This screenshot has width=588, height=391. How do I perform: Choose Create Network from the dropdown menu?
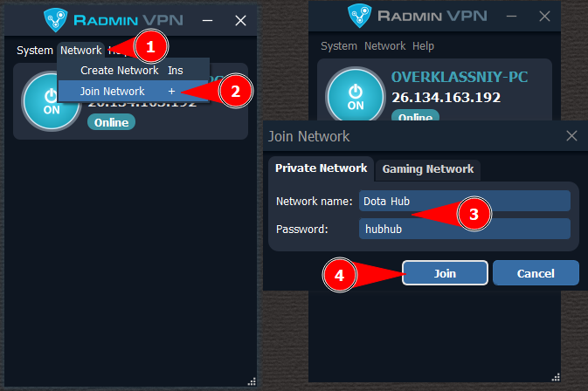(x=133, y=70)
